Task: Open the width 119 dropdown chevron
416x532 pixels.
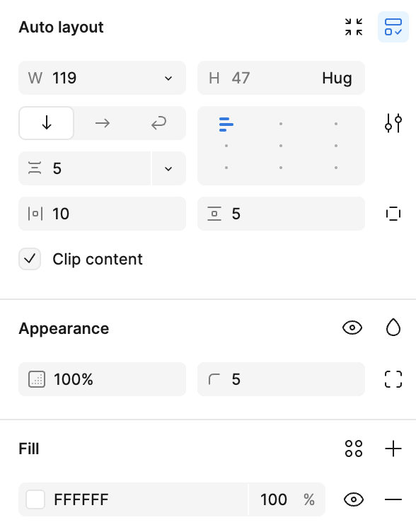Action: [168, 79]
